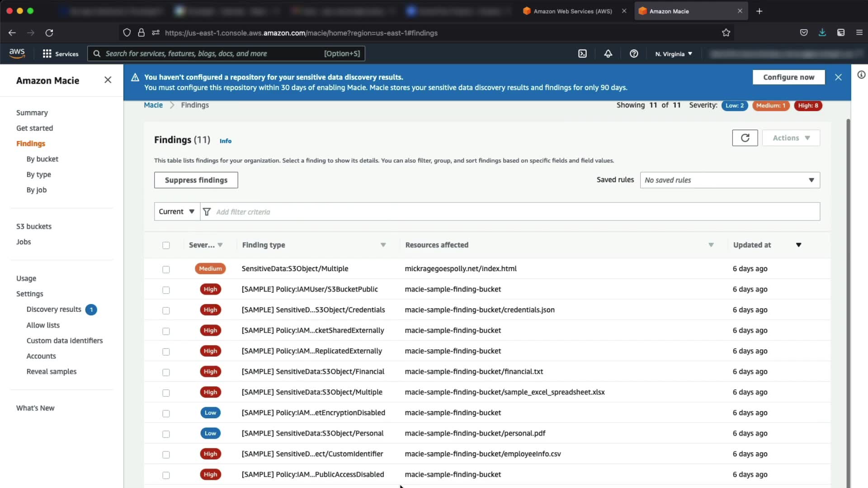Toggle select-all findings checkbox in header
The width and height of the screenshot is (868, 488).
(x=166, y=245)
